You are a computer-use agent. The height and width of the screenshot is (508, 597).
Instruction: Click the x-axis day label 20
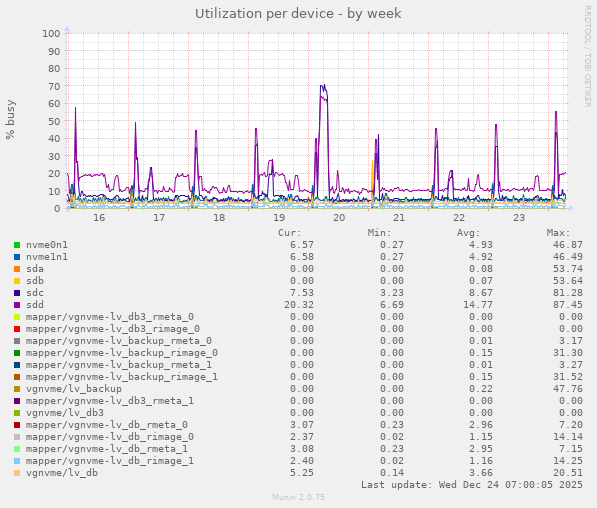point(339,218)
